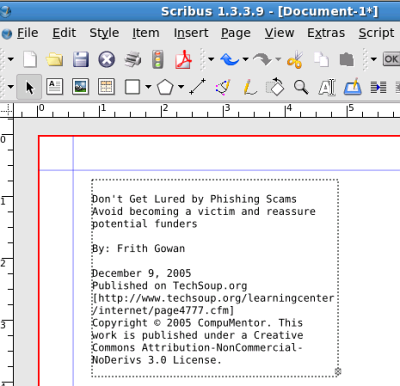The width and height of the screenshot is (400, 386).
Task: Open the Tools toolbar handle arrow
Action: 11,87
